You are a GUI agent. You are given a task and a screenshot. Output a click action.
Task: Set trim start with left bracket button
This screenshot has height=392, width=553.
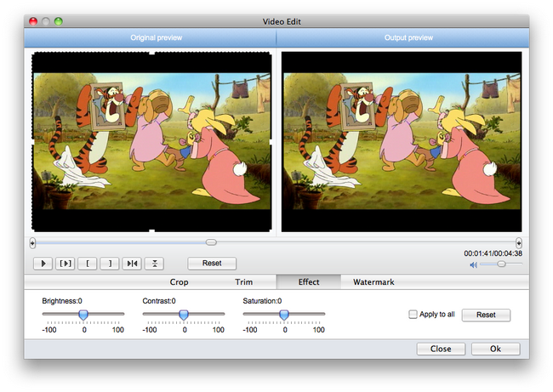pyautogui.click(x=88, y=264)
